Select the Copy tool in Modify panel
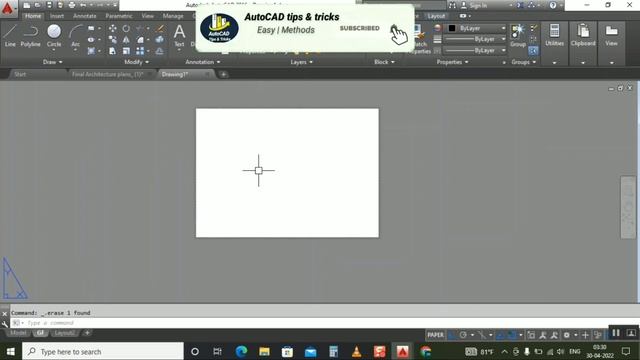 (x=113, y=40)
